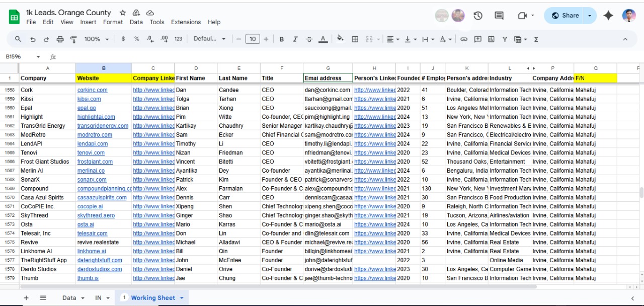Collapse the toolbar with the chevron
This screenshot has height=306, width=644.
click(x=625, y=39)
